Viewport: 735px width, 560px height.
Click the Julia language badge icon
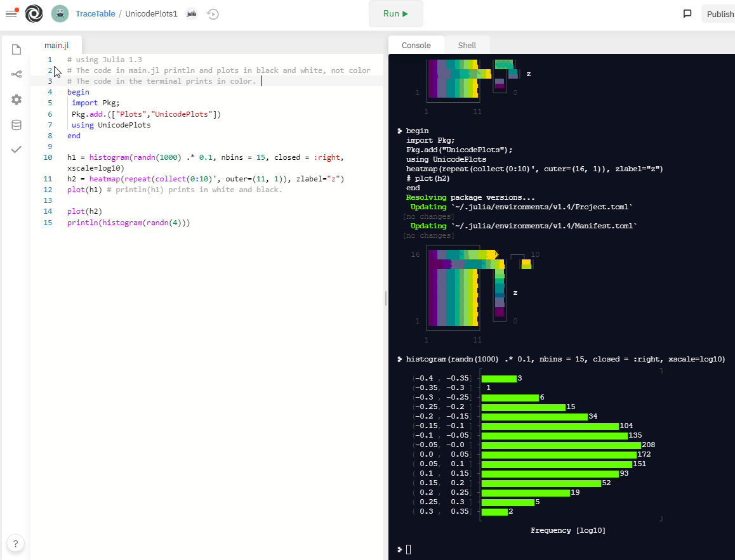click(x=191, y=13)
